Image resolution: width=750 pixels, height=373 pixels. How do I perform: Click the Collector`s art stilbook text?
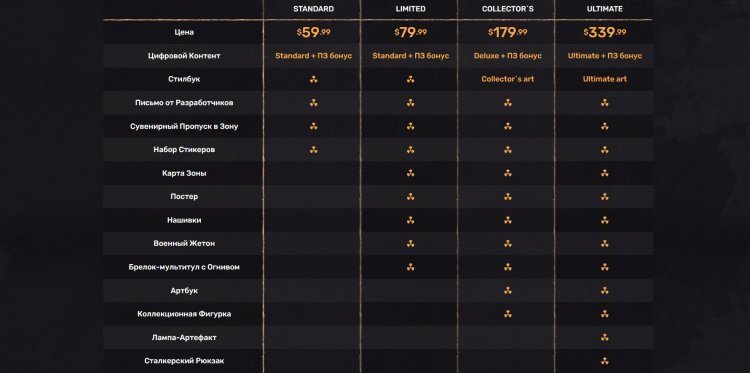(507, 79)
